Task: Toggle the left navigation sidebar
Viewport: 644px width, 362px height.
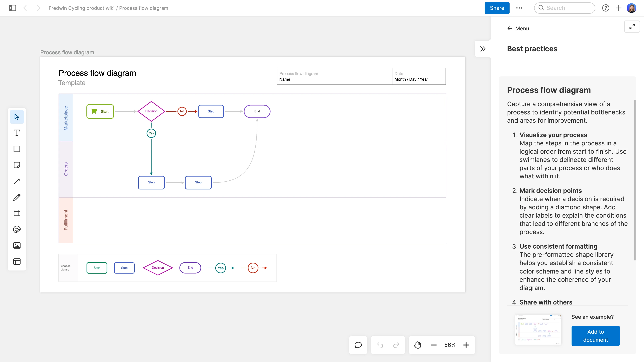Action: coord(12,8)
